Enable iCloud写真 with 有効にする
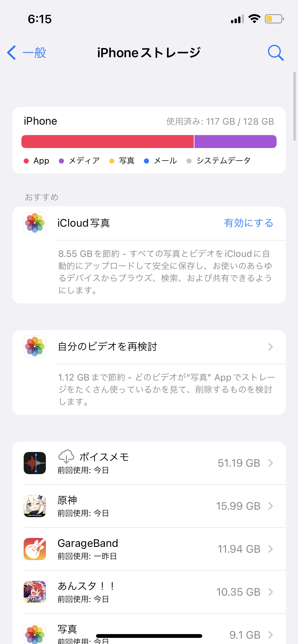This screenshot has width=298, height=644. (x=248, y=223)
